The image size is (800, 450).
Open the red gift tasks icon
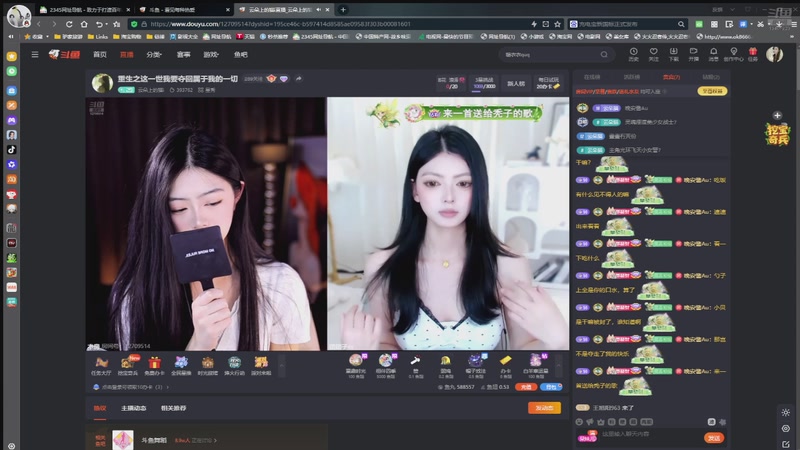coord(753,54)
